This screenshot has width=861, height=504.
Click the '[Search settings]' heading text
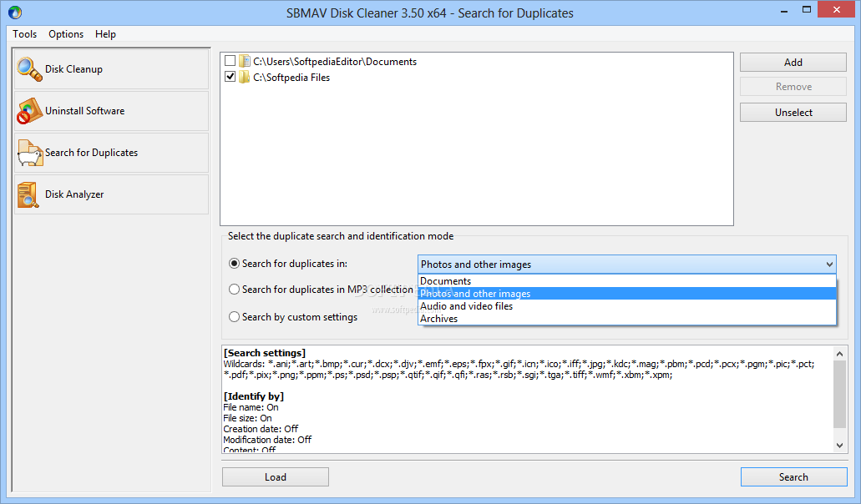(x=265, y=353)
